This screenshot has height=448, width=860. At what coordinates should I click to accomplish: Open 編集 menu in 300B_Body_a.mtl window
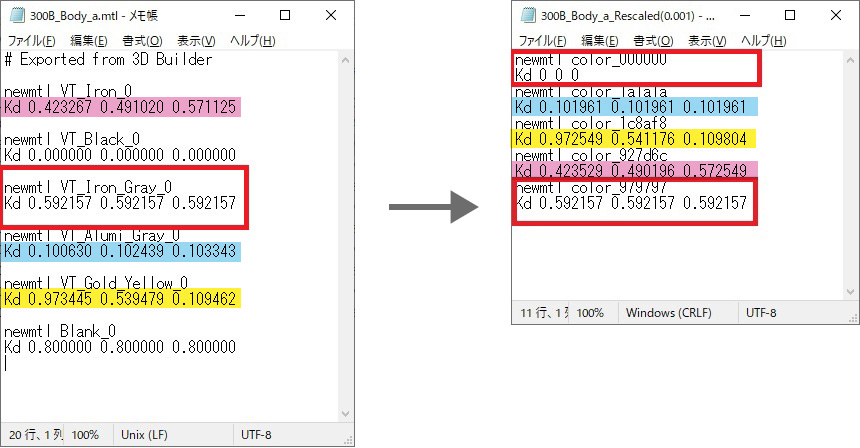click(x=89, y=41)
